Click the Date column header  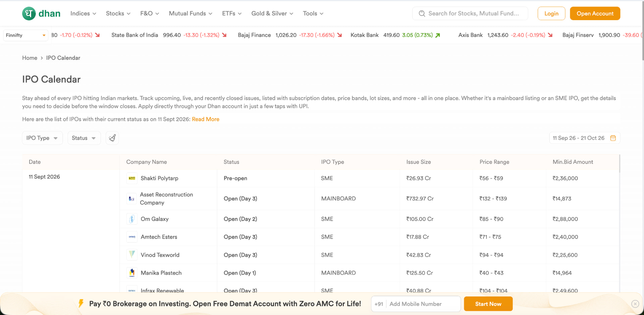pyautogui.click(x=35, y=162)
